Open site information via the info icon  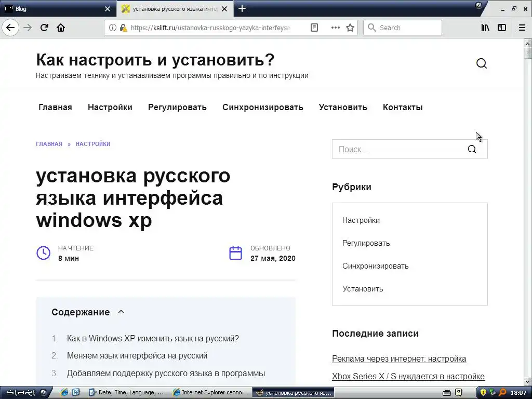pyautogui.click(x=112, y=28)
